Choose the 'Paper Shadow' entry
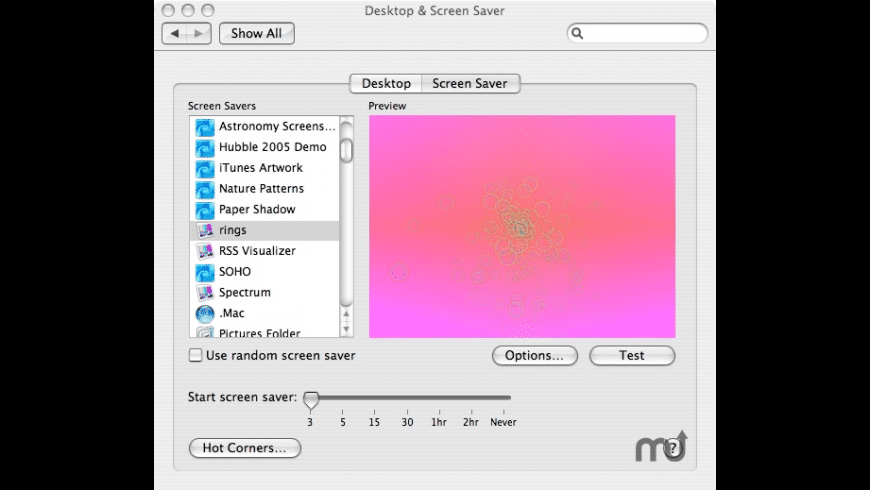Screen dimensions: 870x490 (264, 210)
